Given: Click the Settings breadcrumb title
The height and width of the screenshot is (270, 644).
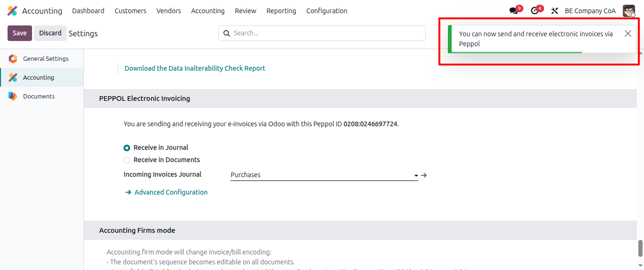Looking at the screenshot, I should tap(83, 33).
